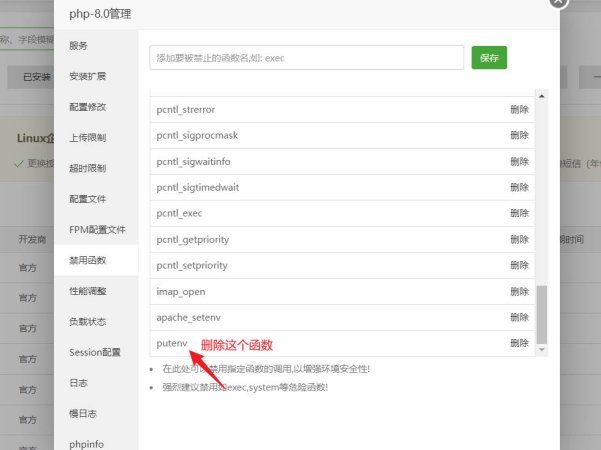Click the green 保存 button
Screen dimensions: 601x450
489,58
